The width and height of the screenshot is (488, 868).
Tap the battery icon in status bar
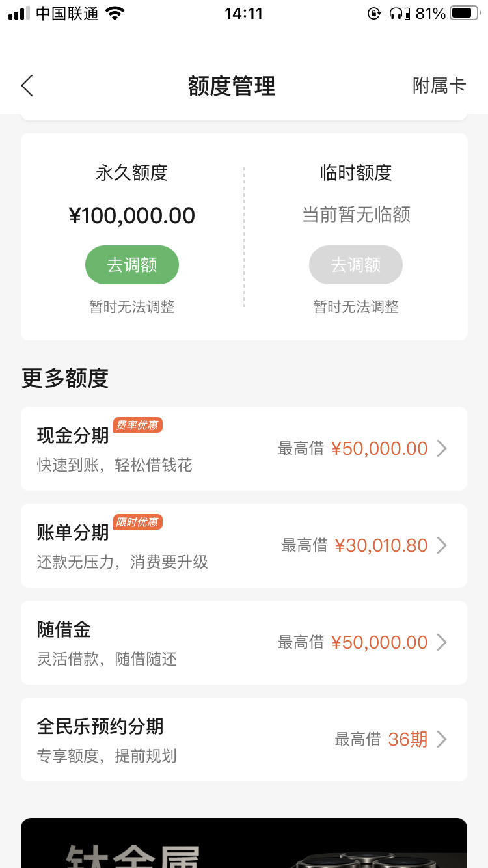pos(465,13)
